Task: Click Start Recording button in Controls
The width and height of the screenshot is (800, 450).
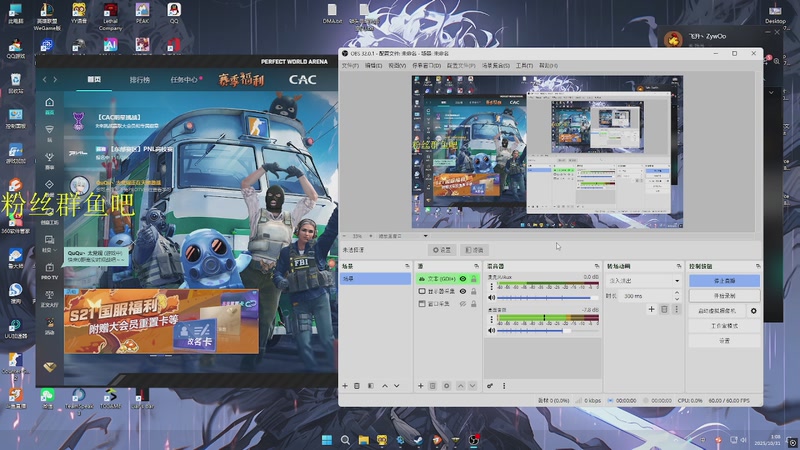Action: click(724, 296)
